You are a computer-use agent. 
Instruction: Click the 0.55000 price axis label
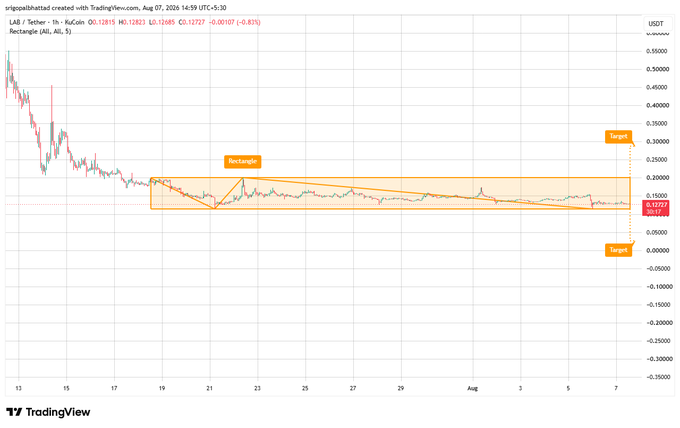point(657,51)
